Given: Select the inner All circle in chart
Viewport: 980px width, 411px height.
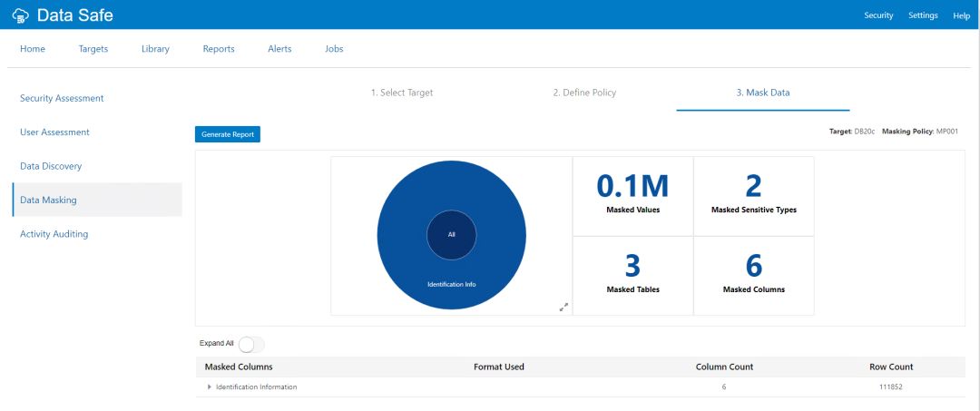Looking at the screenshot, I should coord(451,234).
